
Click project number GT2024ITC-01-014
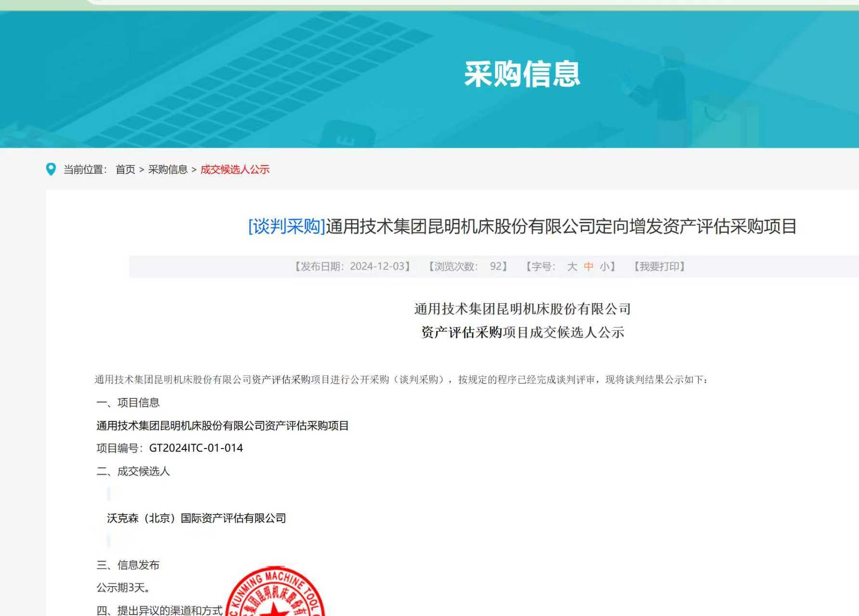pos(196,448)
